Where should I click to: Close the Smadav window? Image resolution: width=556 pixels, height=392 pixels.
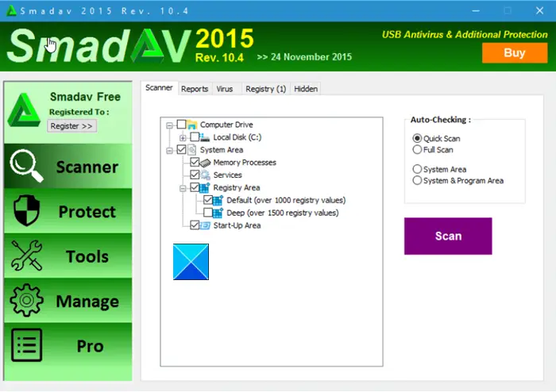pyautogui.click(x=539, y=11)
